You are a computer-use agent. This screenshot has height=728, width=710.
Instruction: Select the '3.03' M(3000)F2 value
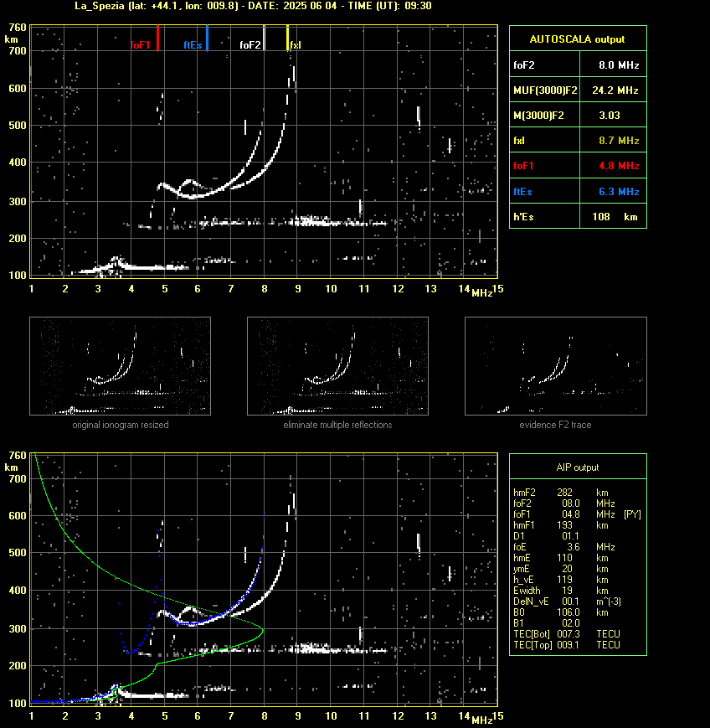point(610,116)
